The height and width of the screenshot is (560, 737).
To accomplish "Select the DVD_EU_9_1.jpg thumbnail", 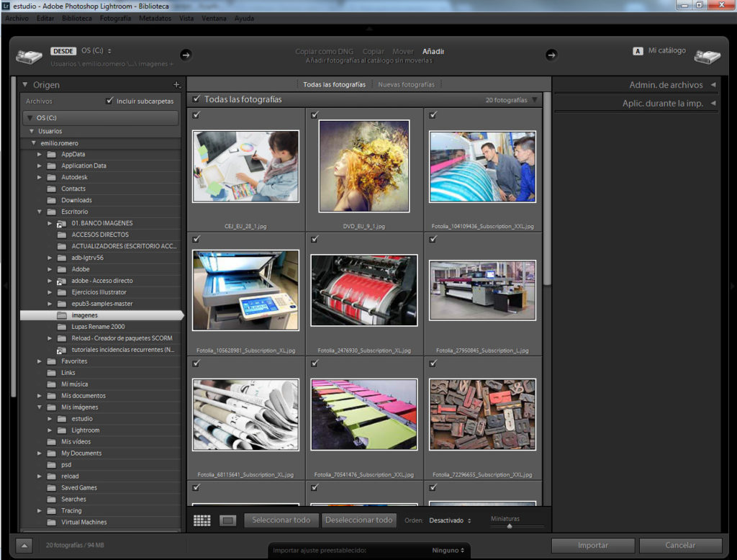I will pyautogui.click(x=363, y=166).
